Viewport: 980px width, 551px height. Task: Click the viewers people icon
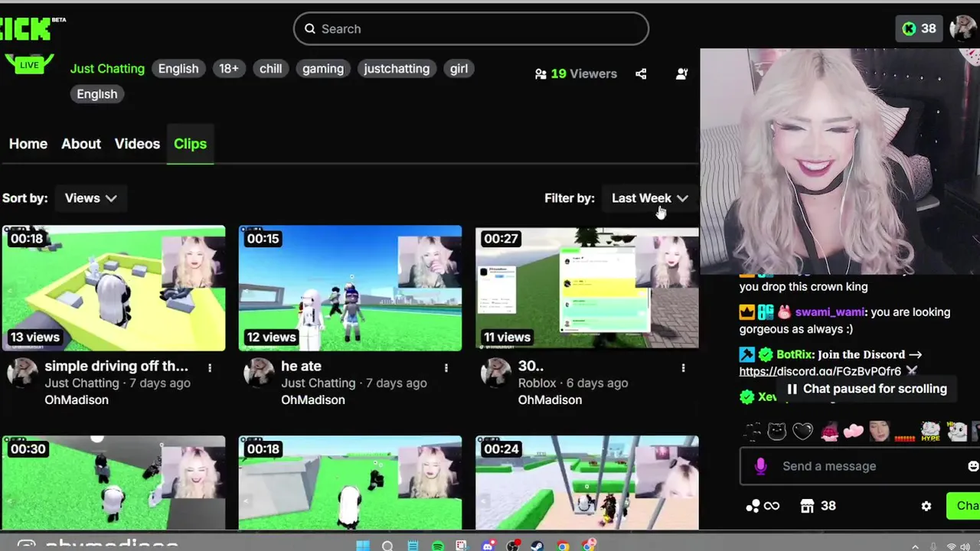pyautogui.click(x=541, y=74)
